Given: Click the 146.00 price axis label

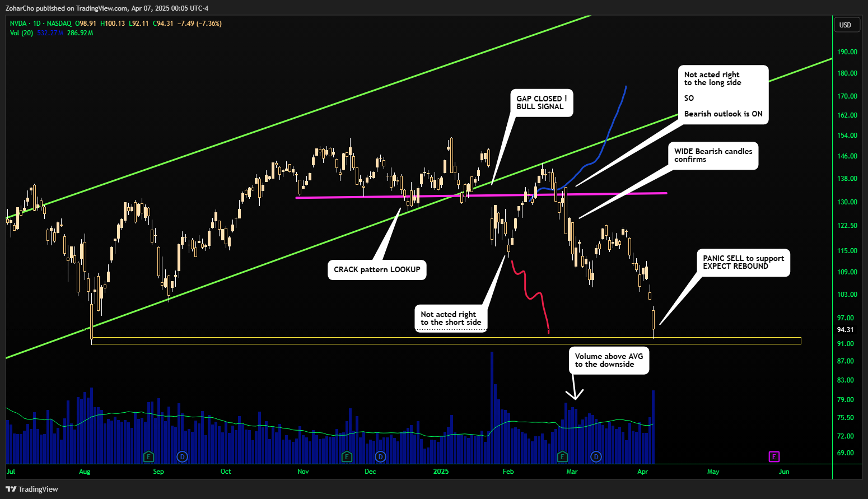Looking at the screenshot, I should [x=847, y=156].
